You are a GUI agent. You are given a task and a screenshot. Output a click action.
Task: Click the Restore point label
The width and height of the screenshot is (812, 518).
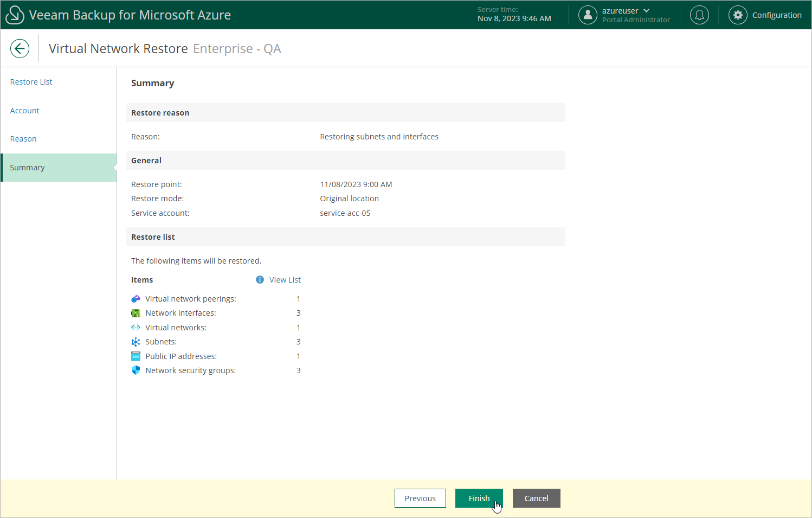tap(157, 184)
